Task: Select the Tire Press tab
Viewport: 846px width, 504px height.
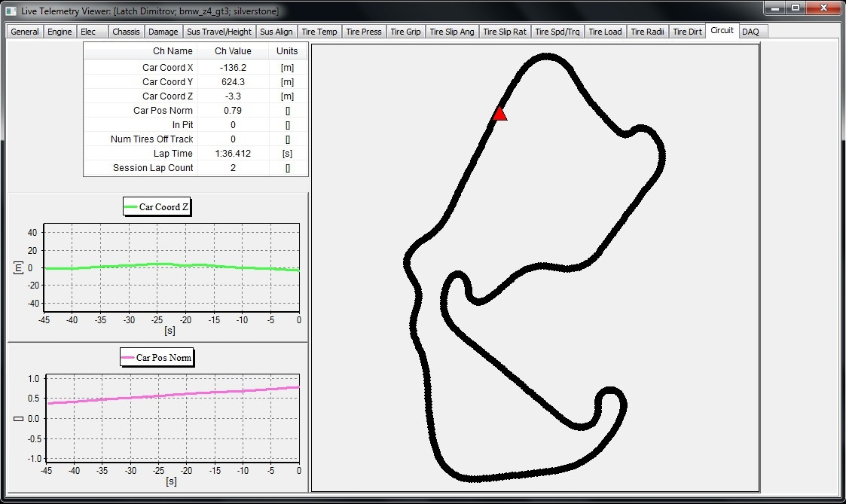Action: tap(364, 31)
